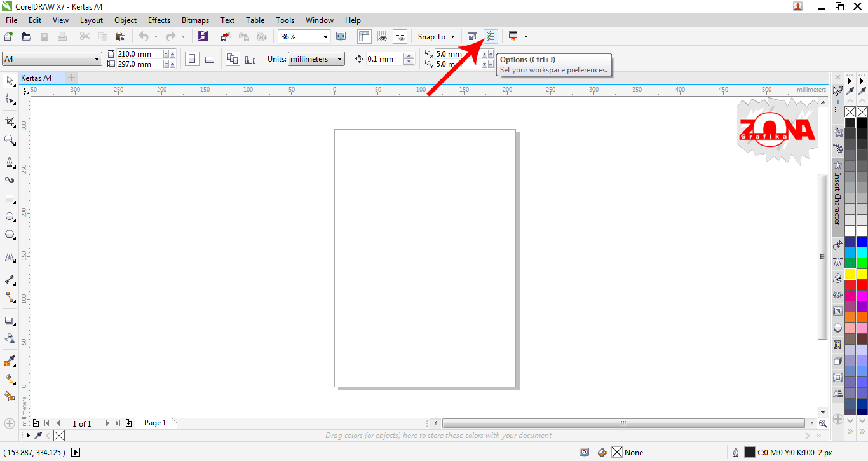The width and height of the screenshot is (868, 461).
Task: Pick the yellow swatch in the rightmost palette column
Action: tap(862, 274)
